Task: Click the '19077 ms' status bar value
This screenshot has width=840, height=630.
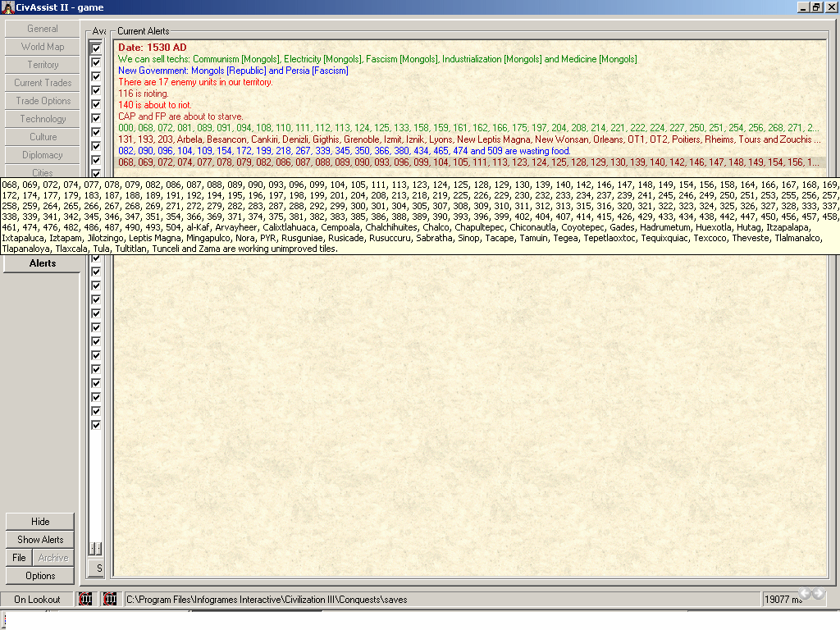Action: 783,600
